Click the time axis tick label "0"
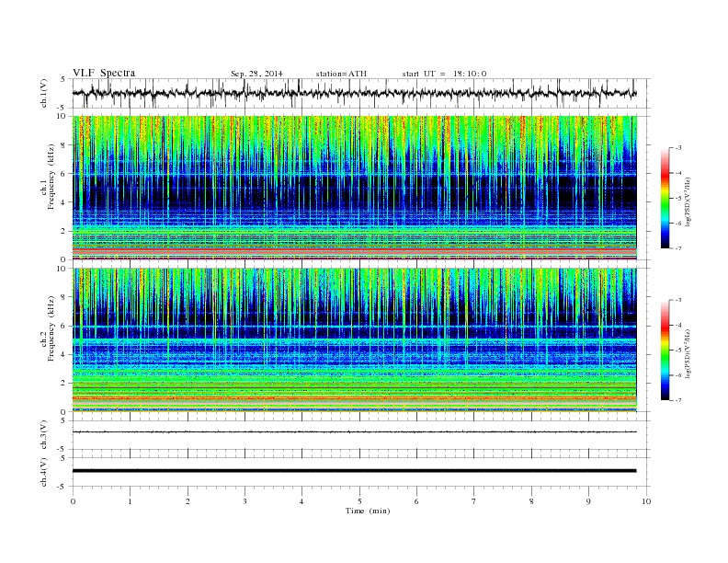The width and height of the screenshot is (728, 563). (73, 501)
